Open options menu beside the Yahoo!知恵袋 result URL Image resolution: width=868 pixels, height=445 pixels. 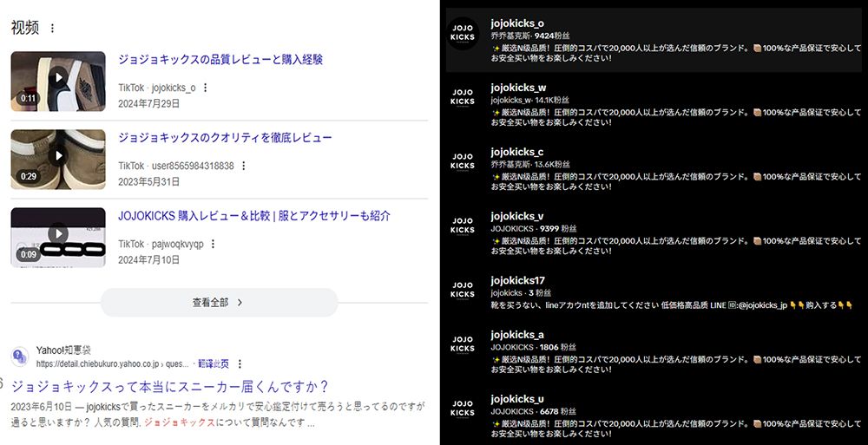(240, 363)
